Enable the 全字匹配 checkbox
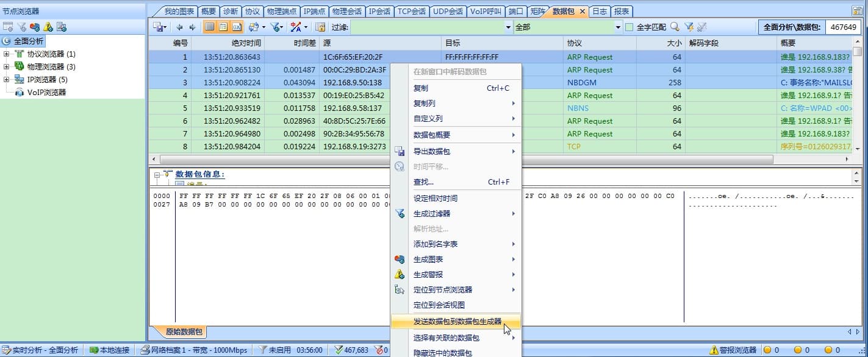868x357 pixels. 629,27
